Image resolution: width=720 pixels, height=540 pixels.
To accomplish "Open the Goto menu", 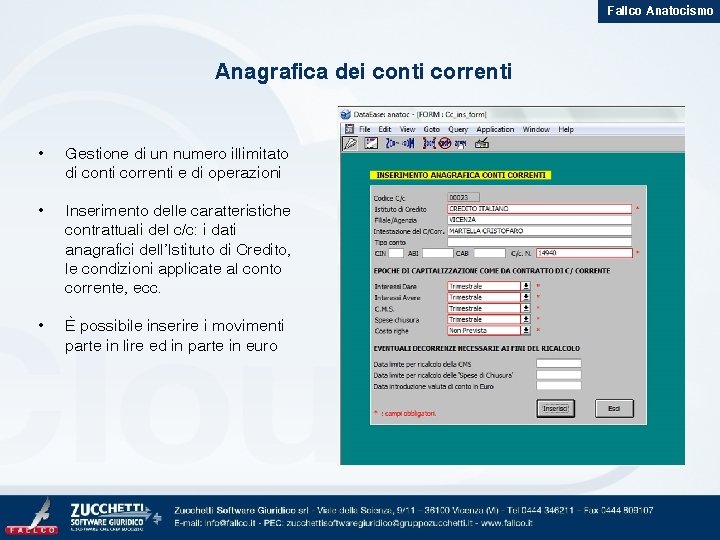I will click(x=431, y=129).
